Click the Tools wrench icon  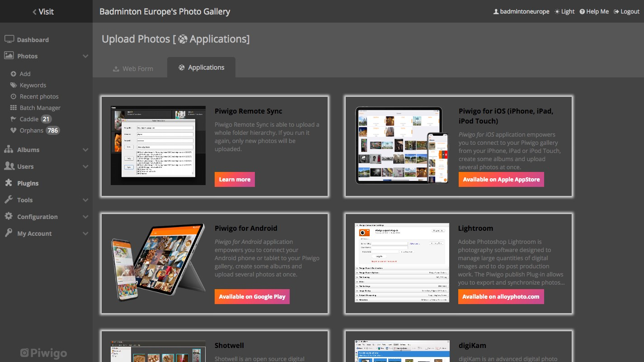[9, 200]
